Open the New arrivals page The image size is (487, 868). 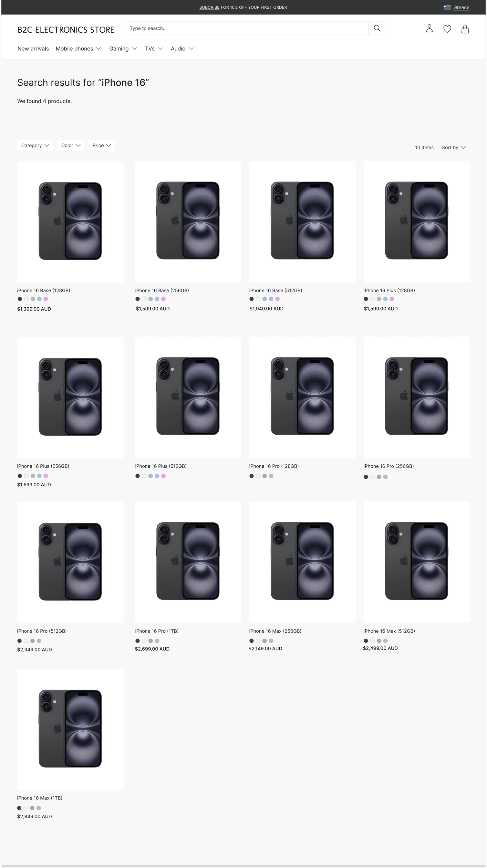click(33, 48)
